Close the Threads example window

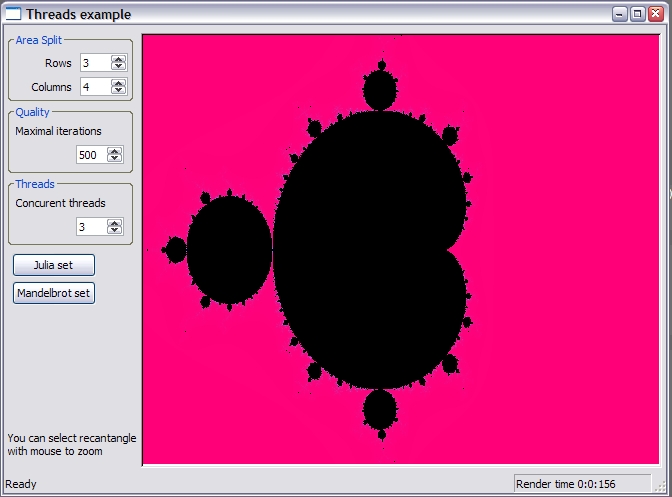pyautogui.click(x=655, y=14)
